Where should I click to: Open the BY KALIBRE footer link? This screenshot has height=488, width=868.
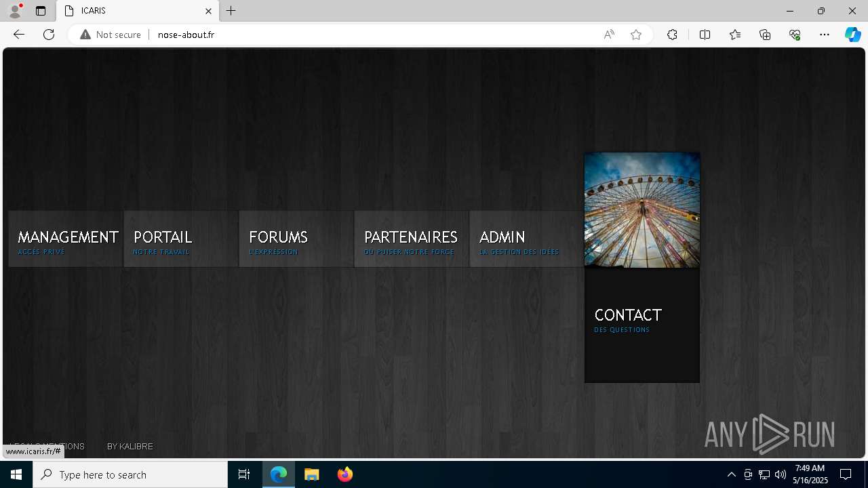(130, 446)
